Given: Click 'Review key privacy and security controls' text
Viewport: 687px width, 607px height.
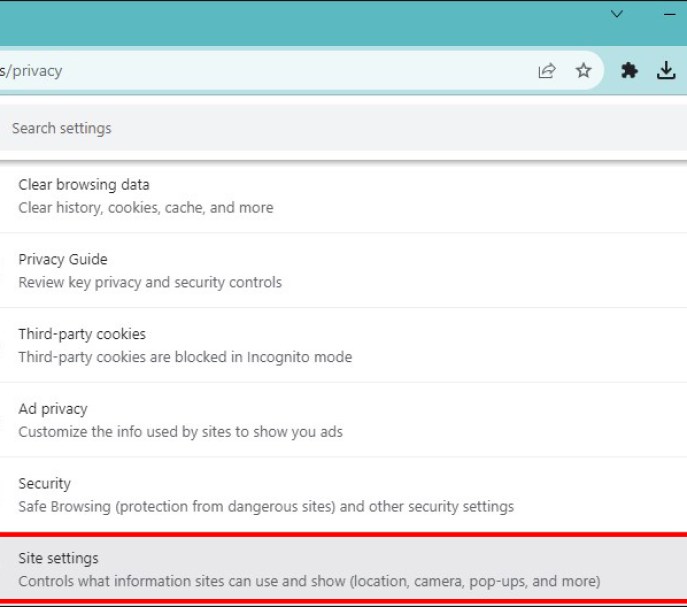Looking at the screenshot, I should 150,282.
